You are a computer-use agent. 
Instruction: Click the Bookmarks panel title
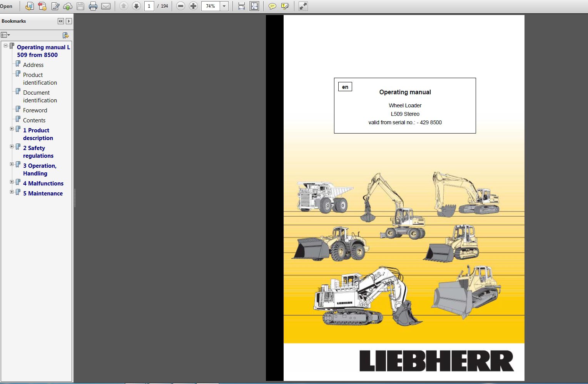[14, 21]
